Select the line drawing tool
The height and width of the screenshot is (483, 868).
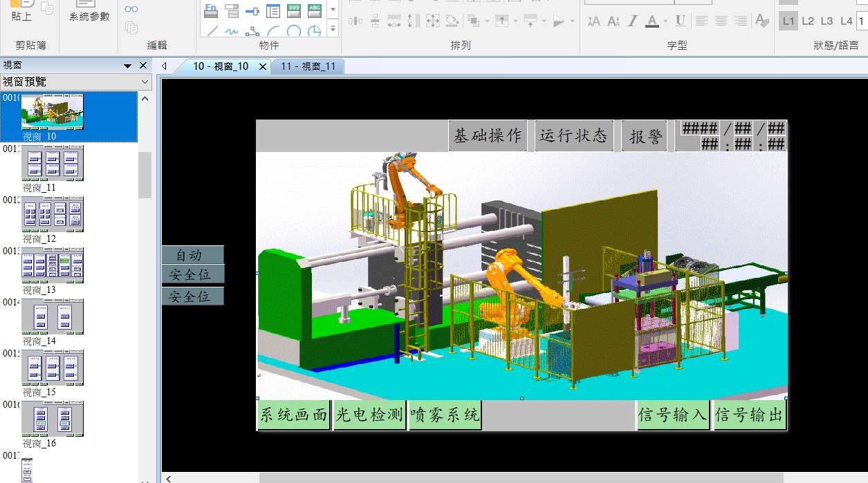(x=212, y=30)
